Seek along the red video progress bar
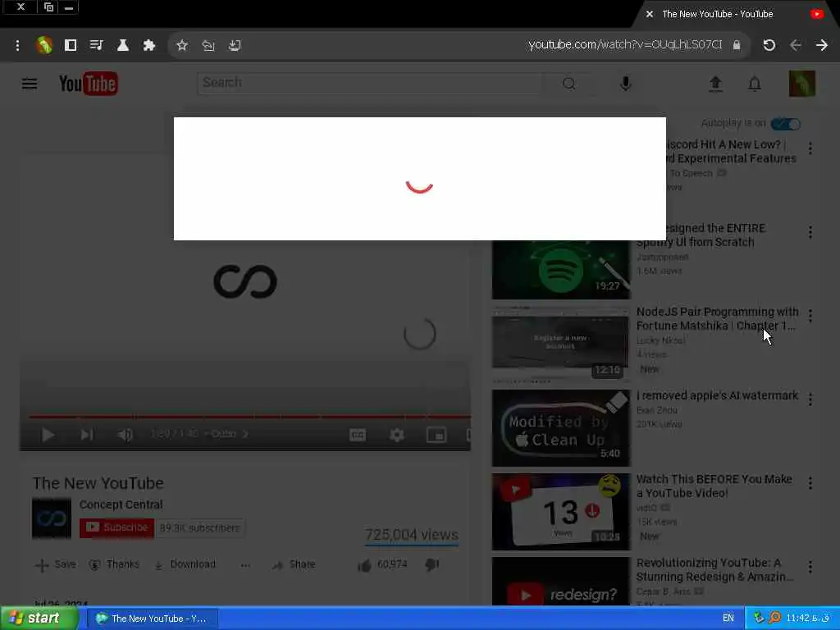This screenshot has width=840, height=630. pyautogui.click(x=249, y=416)
